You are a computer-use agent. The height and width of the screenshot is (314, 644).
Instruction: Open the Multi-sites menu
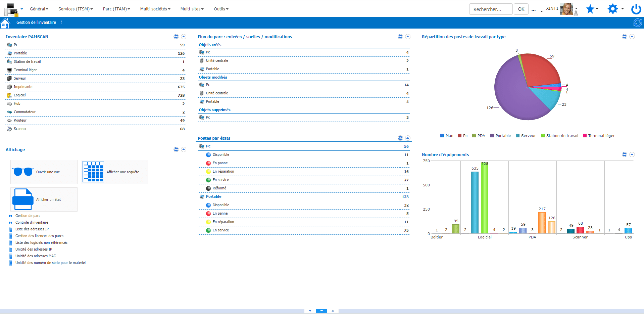click(192, 9)
